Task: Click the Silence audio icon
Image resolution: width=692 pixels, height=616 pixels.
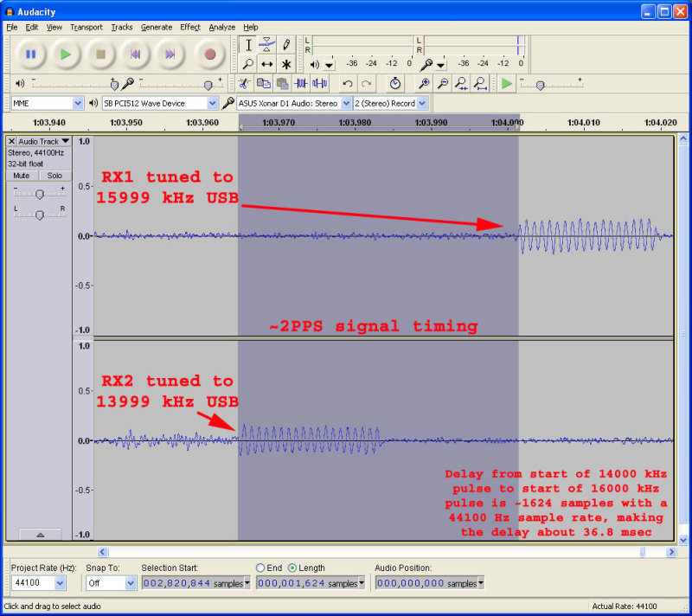Action: click(x=319, y=83)
